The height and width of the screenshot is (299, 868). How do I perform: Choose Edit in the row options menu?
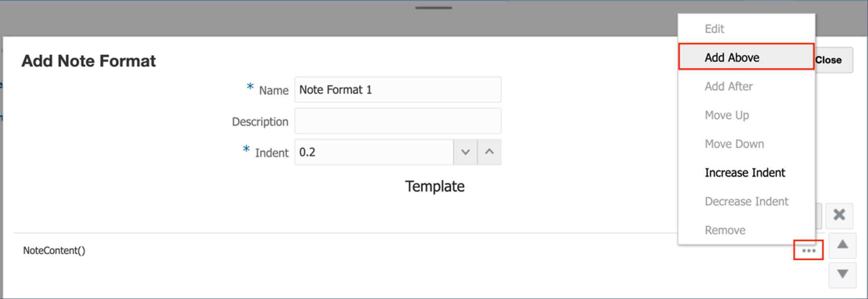tap(715, 29)
